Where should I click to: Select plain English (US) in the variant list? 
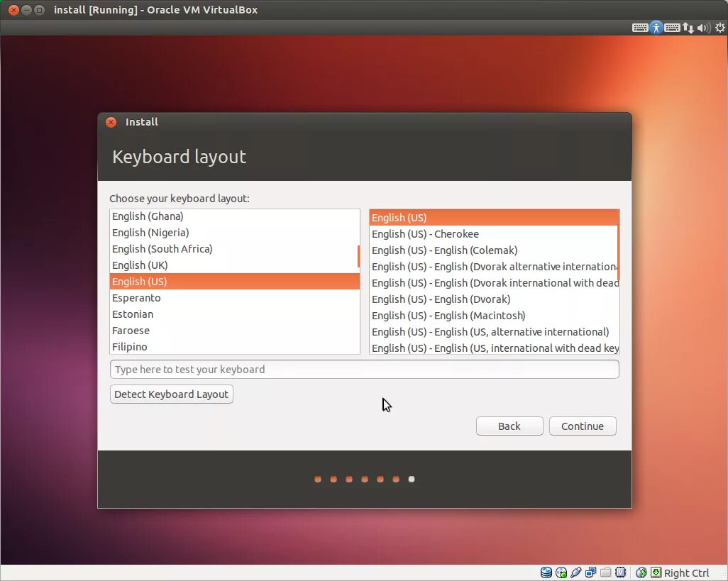494,218
